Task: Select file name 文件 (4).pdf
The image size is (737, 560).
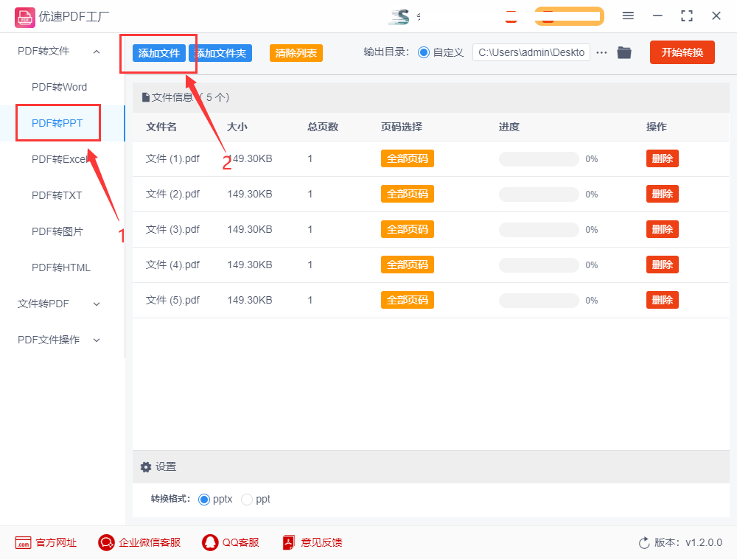Action: point(172,265)
